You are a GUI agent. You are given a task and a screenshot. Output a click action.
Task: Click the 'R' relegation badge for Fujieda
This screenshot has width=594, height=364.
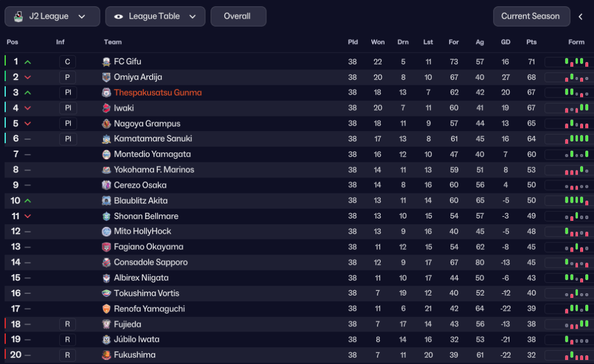point(67,325)
